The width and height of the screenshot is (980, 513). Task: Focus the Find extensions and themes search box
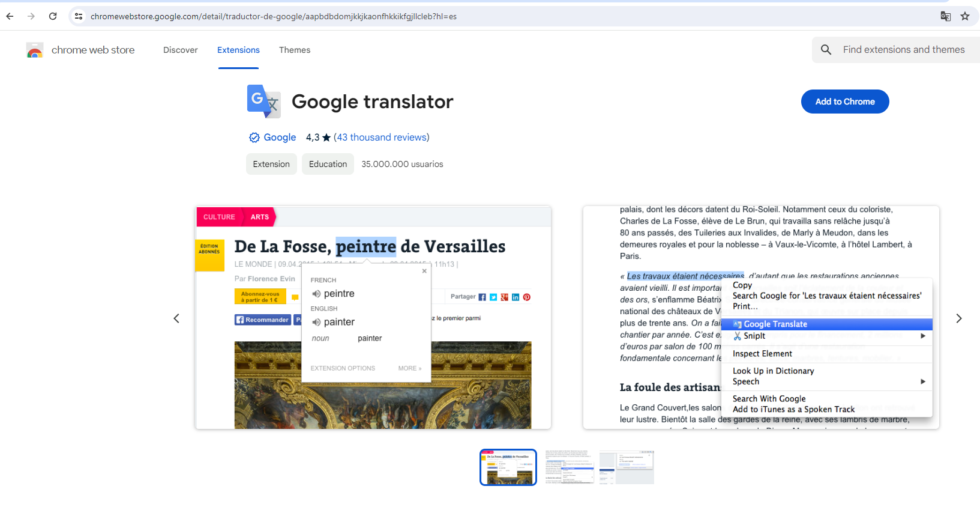point(904,50)
